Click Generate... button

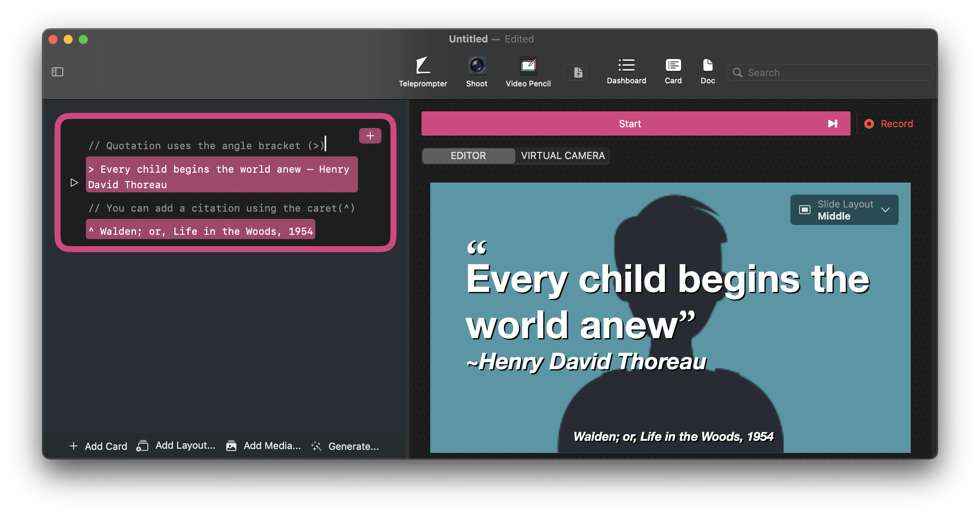click(345, 446)
